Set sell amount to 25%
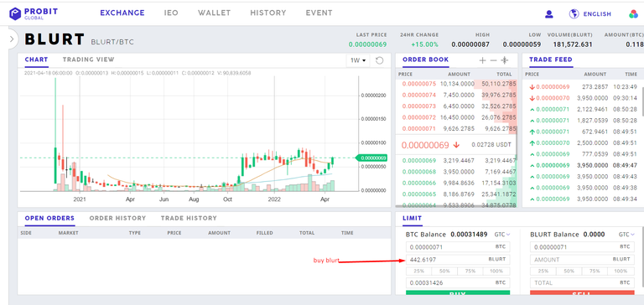Viewport: 644px width, 305px height. 543,271
